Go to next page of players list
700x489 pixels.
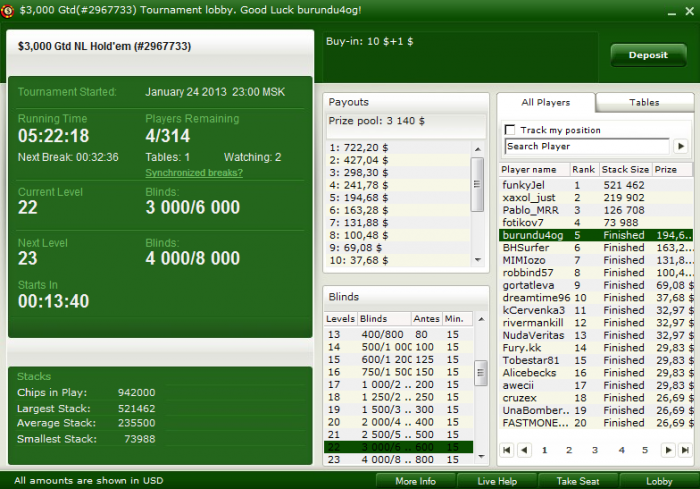[668, 450]
